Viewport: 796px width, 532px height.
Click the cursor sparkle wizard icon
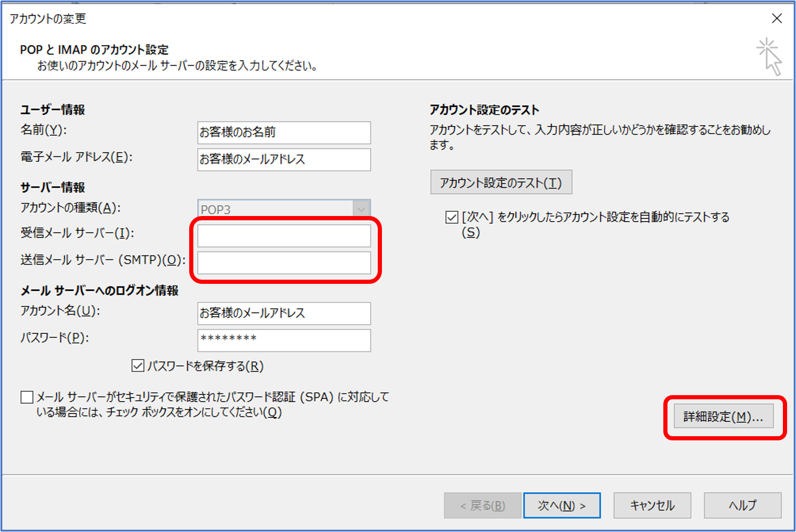[x=769, y=57]
